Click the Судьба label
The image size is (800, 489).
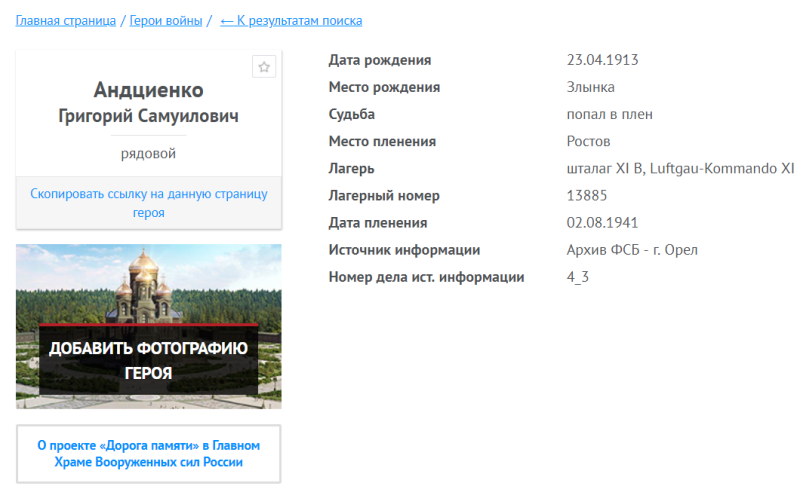[x=352, y=114]
